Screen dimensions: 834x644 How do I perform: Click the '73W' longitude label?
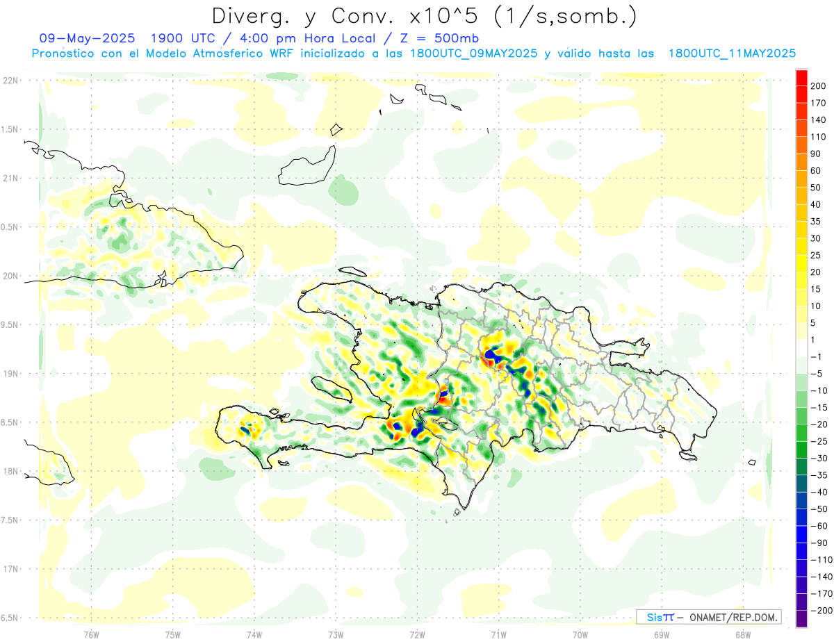336,634
